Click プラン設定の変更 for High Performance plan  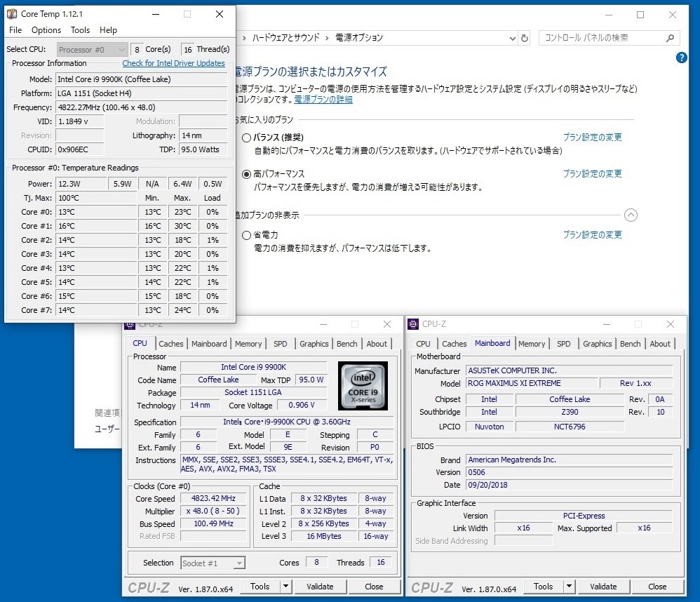click(593, 174)
